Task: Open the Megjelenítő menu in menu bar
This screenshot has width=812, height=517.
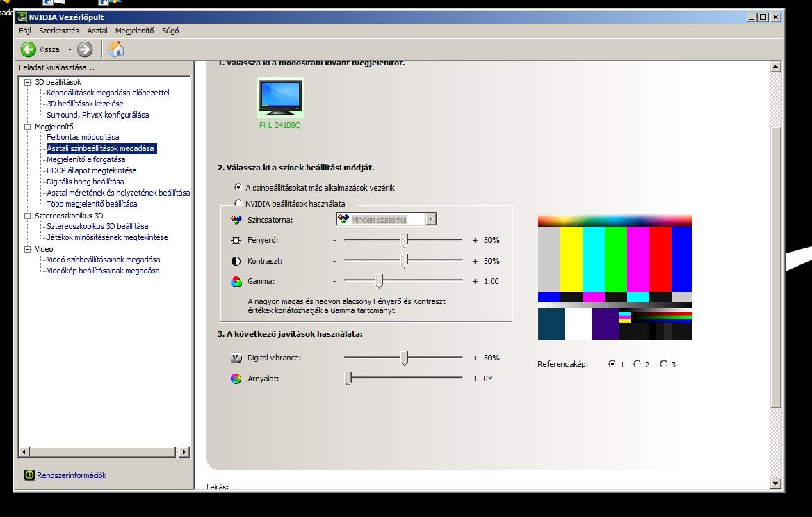Action: [x=135, y=31]
